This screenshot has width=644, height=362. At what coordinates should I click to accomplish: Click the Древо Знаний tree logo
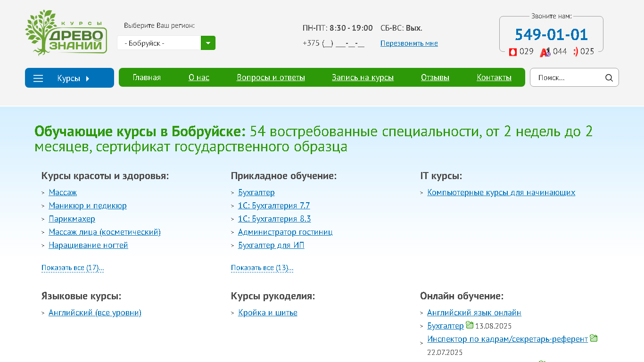66,33
